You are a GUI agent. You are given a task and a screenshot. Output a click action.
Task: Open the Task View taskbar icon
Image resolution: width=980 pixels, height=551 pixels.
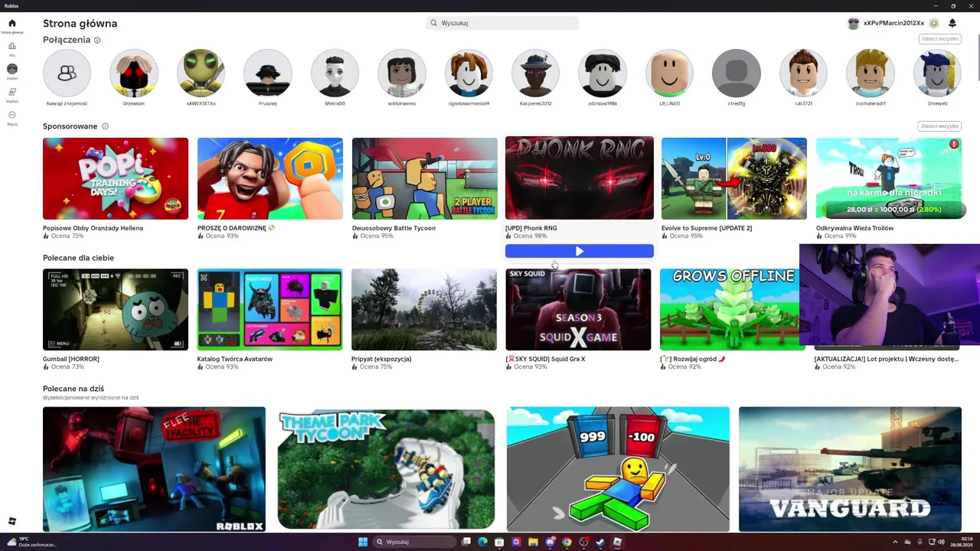tap(465, 542)
